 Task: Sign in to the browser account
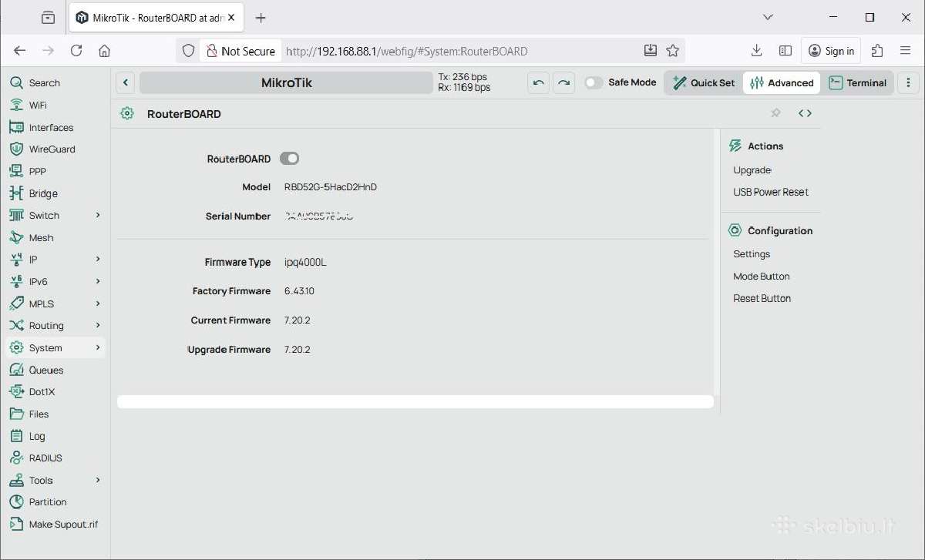pos(831,51)
